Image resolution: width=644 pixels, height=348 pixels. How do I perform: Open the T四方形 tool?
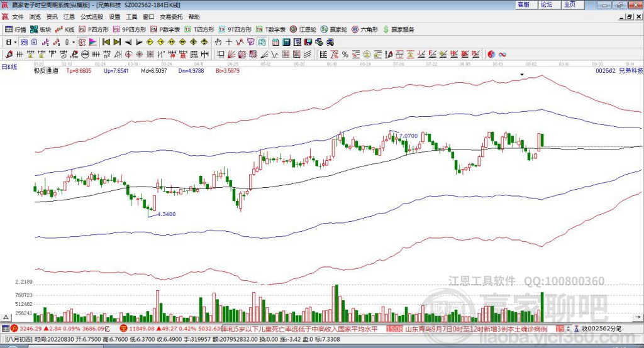coord(199,30)
